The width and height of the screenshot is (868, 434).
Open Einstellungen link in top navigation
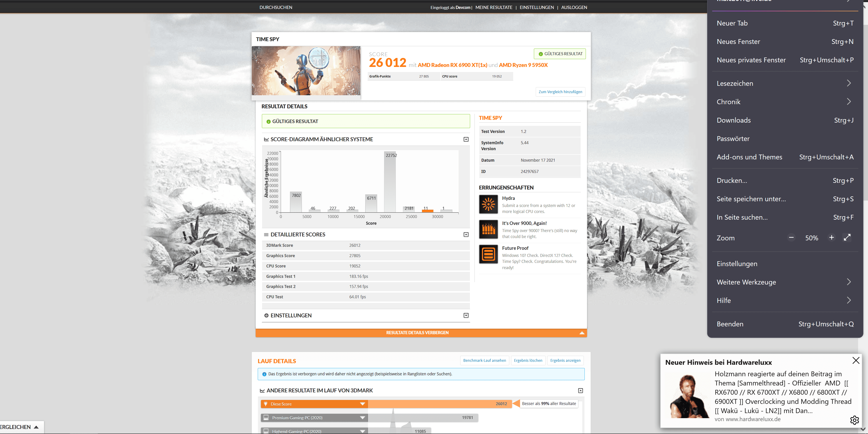[x=536, y=7]
